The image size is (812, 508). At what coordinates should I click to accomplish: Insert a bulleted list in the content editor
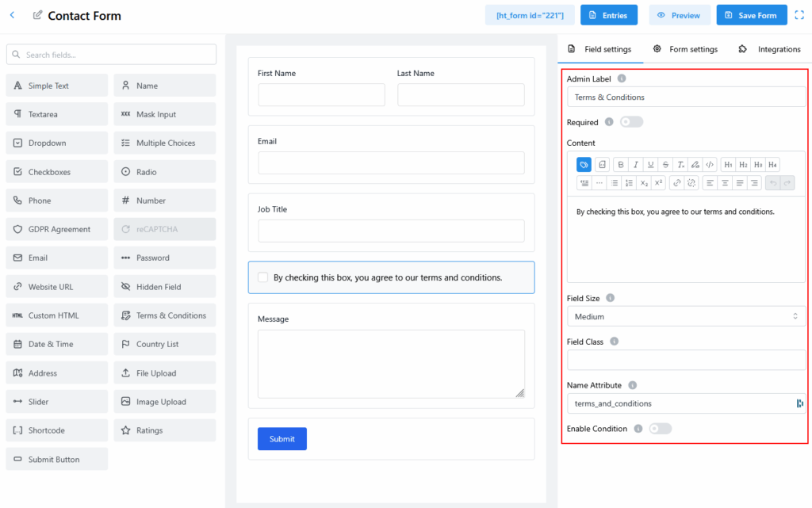615,183
